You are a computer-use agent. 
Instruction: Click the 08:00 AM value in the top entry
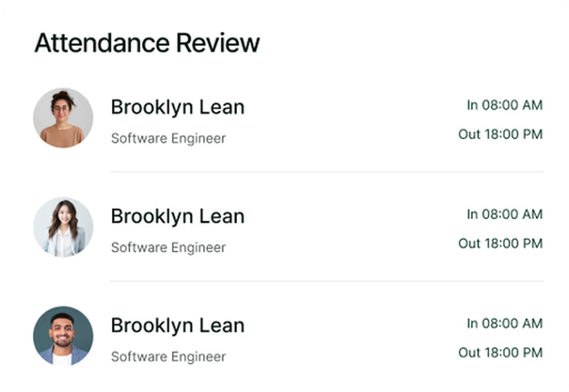point(512,105)
